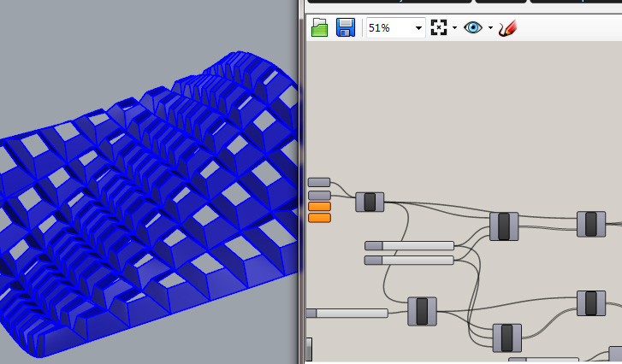622x364 pixels.
Task: Save the document with the blue floppy icon
Action: click(345, 27)
